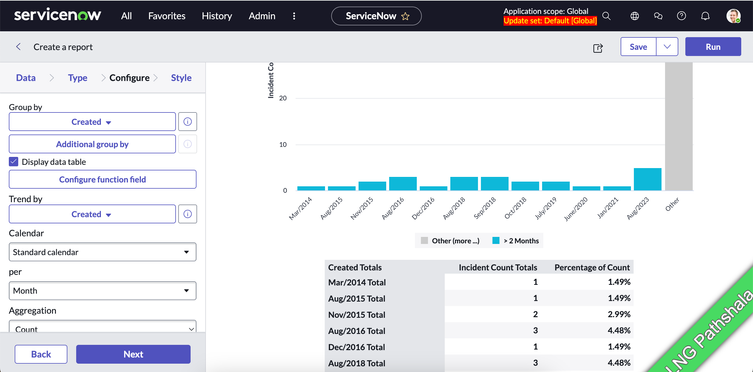Click the share/export report icon
Screen dimensions: 753x372
click(x=598, y=48)
